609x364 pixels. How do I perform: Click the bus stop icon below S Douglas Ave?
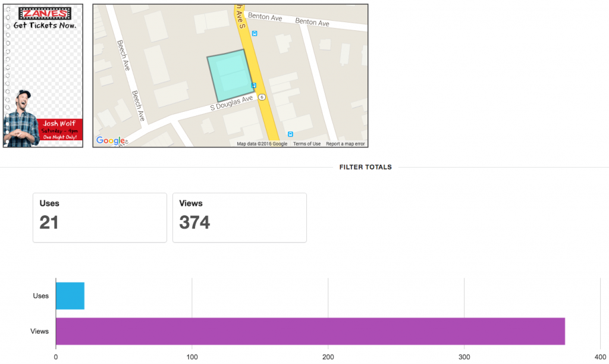click(x=290, y=134)
